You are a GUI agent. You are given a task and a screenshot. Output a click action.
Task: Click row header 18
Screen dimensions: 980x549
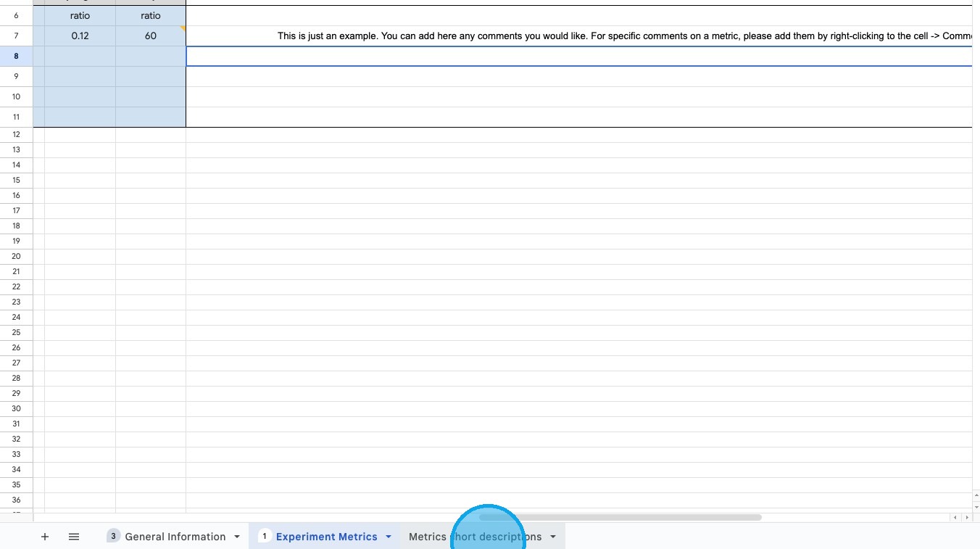[16, 226]
